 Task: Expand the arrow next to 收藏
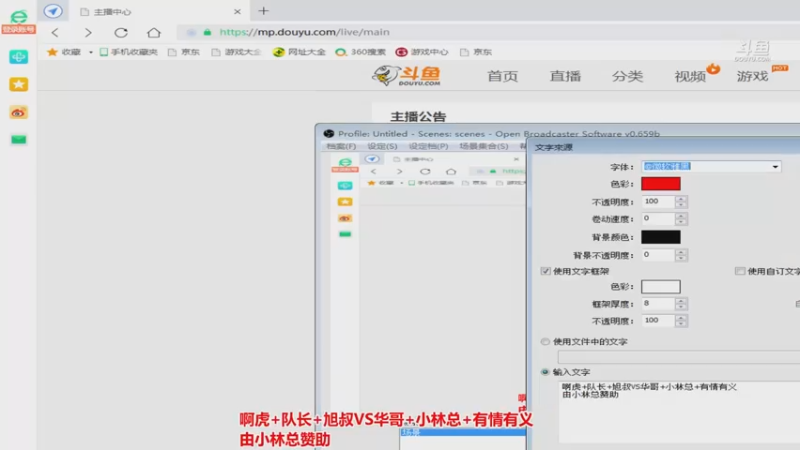[91, 52]
